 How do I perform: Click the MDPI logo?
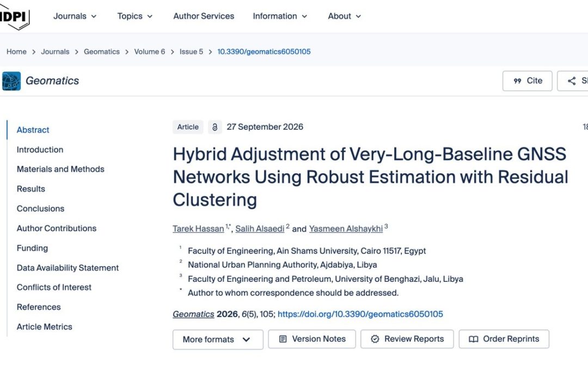(x=14, y=16)
